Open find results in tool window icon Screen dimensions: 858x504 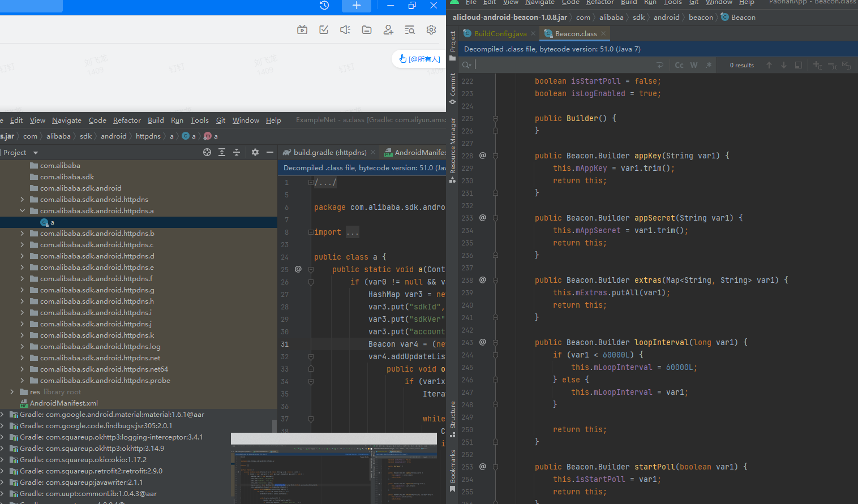click(799, 65)
